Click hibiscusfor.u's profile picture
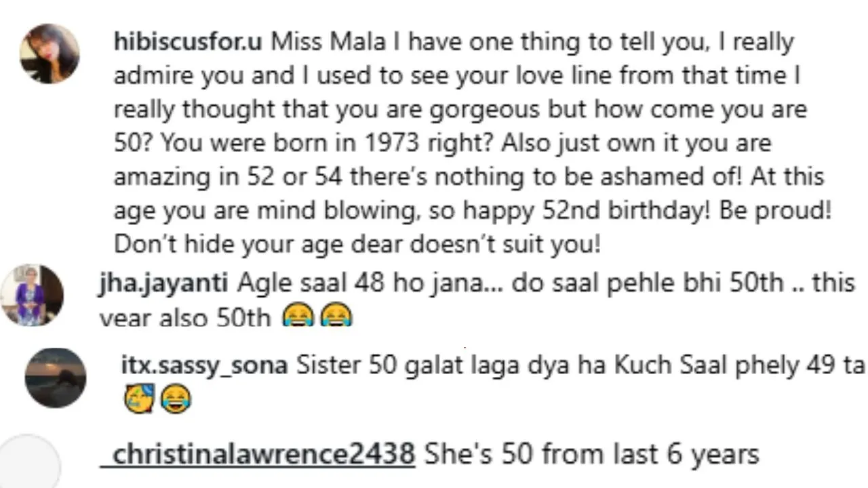 click(50, 54)
